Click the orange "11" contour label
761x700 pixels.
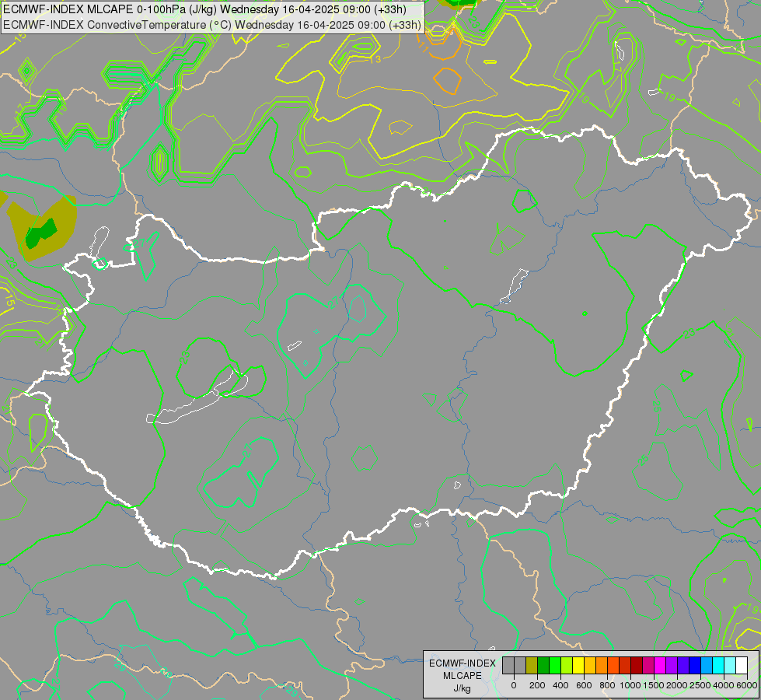pos(423,47)
